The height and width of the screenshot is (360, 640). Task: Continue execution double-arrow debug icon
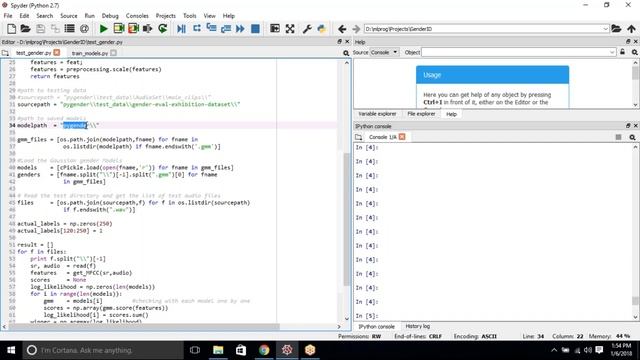(x=240, y=29)
